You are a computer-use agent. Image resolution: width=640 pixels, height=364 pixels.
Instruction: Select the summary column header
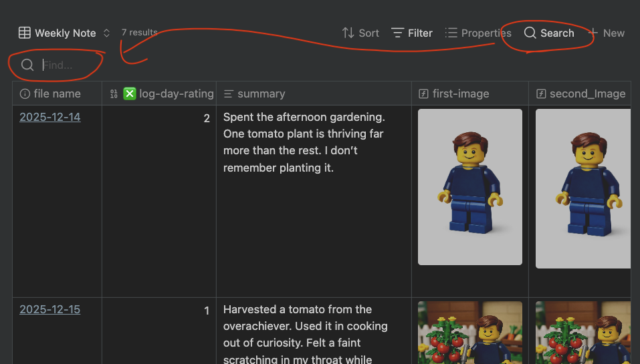[261, 94]
